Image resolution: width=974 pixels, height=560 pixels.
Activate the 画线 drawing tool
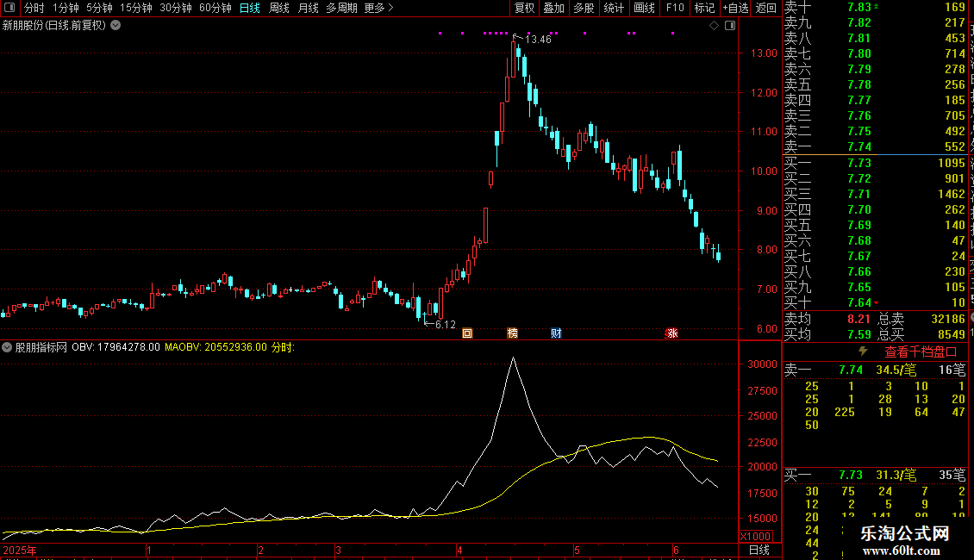tap(644, 8)
